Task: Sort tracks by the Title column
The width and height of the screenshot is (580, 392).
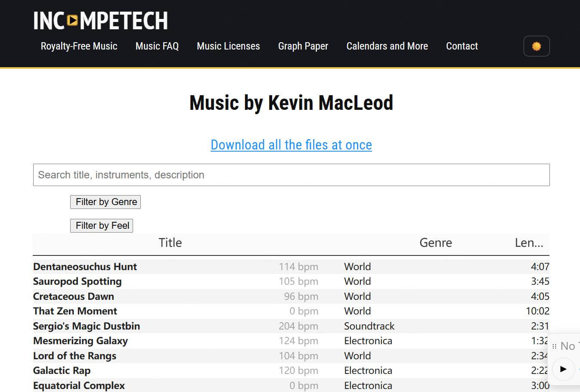Action: click(170, 243)
